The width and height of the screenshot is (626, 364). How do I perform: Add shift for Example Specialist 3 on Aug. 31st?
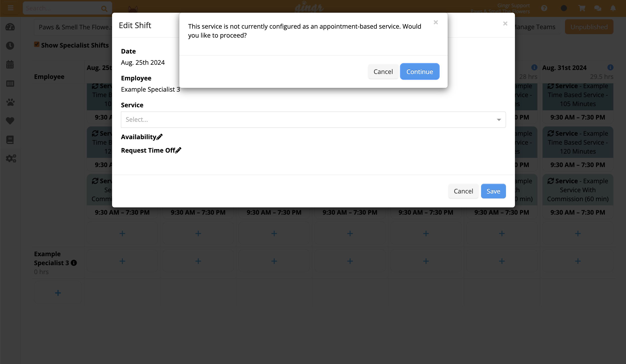pos(578,261)
